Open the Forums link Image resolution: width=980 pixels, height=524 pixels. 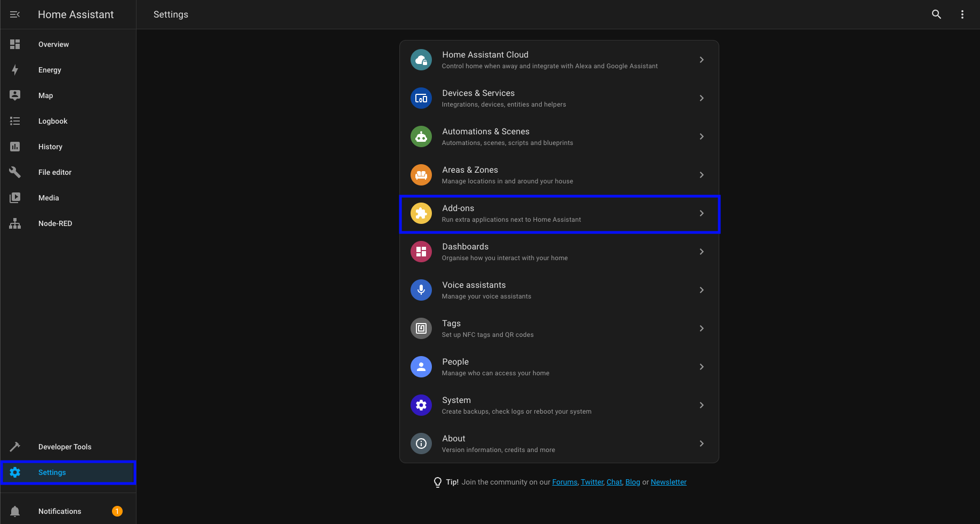pos(565,482)
